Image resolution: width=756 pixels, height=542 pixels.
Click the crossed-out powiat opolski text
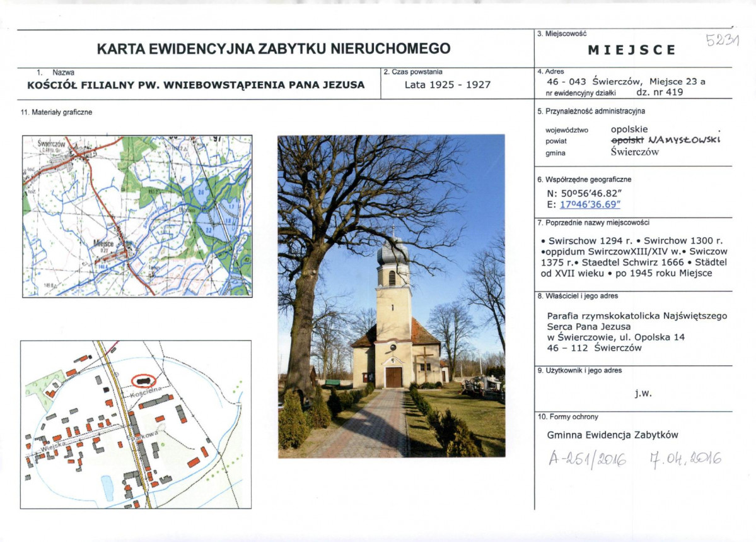(x=627, y=140)
